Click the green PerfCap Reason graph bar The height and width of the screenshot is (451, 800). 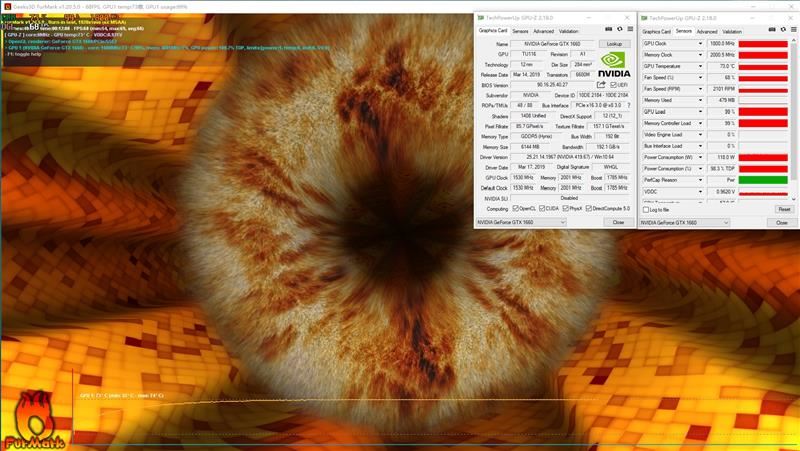(x=763, y=180)
